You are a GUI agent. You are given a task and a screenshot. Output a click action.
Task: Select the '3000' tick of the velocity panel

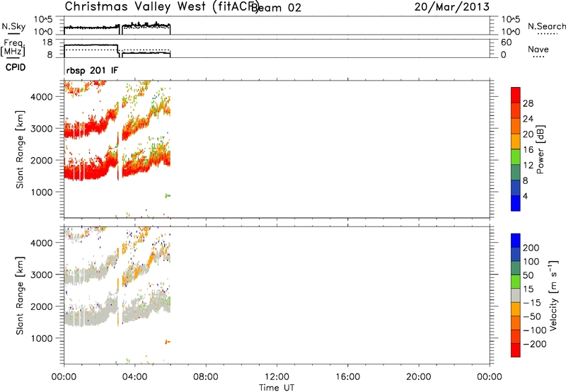(42, 275)
